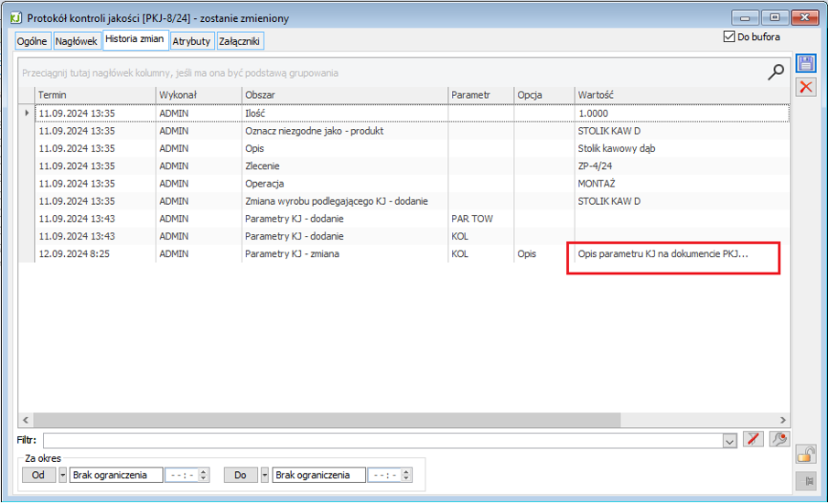Click the save floppy disk icon

click(x=806, y=63)
